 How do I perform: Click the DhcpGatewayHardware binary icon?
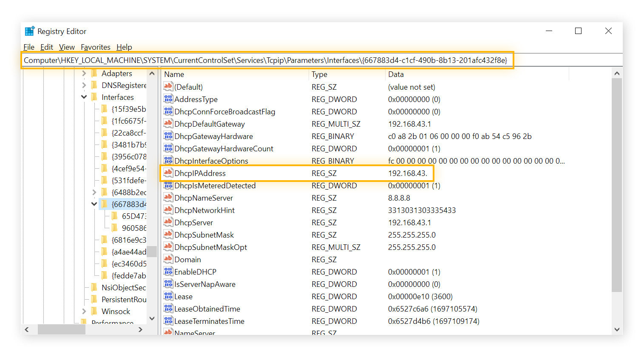[x=168, y=136]
